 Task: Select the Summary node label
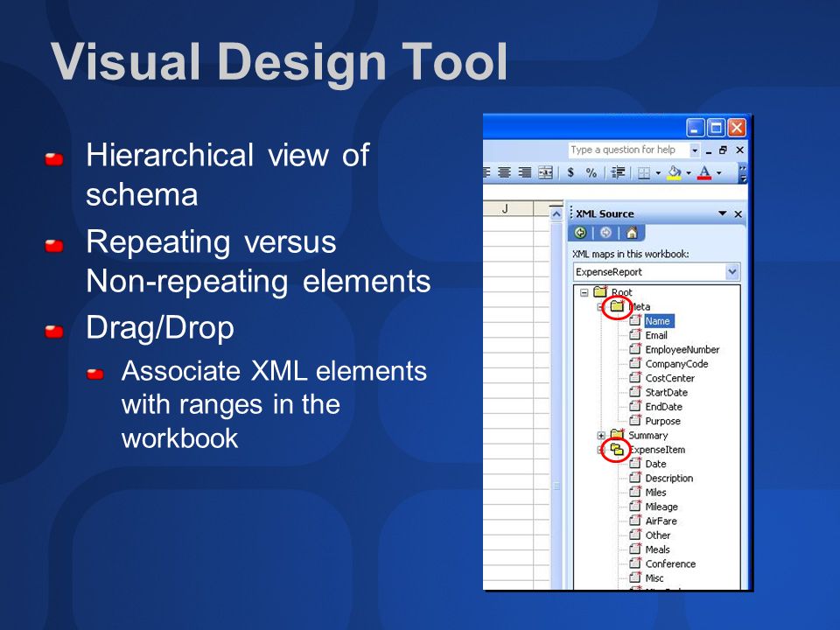(648, 436)
